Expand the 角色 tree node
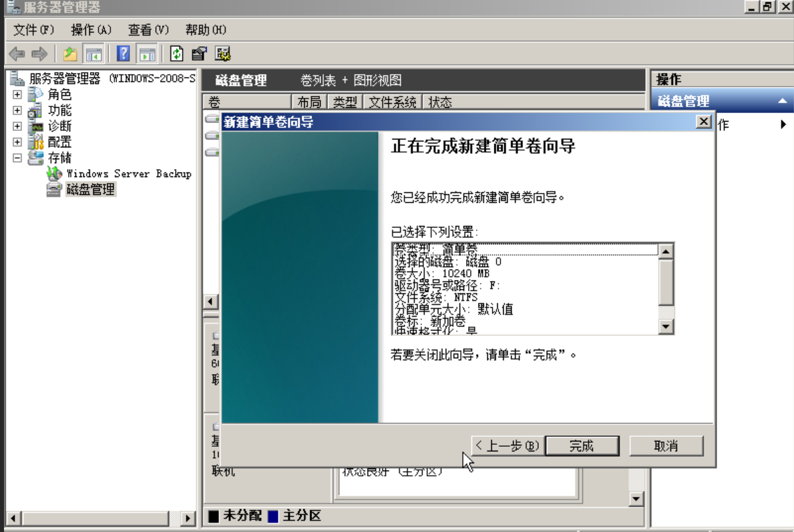The width and height of the screenshot is (794, 532). pos(17,95)
